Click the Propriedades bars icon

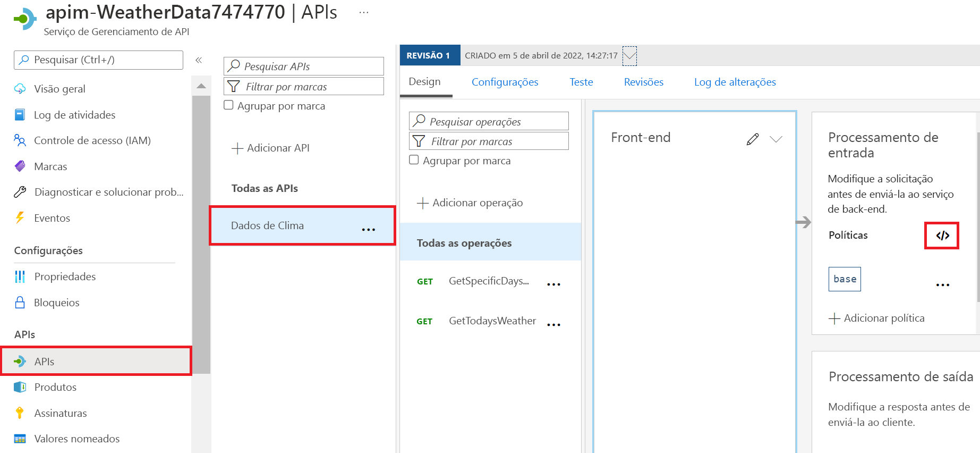20,276
